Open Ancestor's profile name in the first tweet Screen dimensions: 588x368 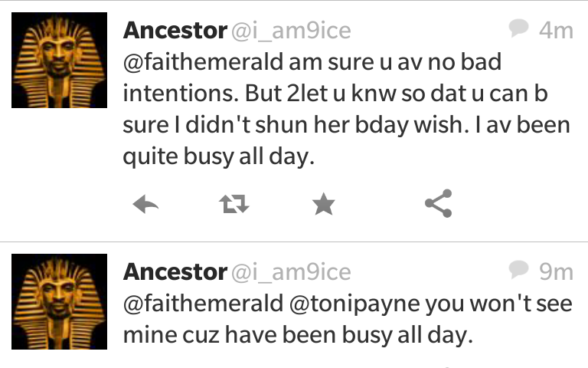click(175, 31)
